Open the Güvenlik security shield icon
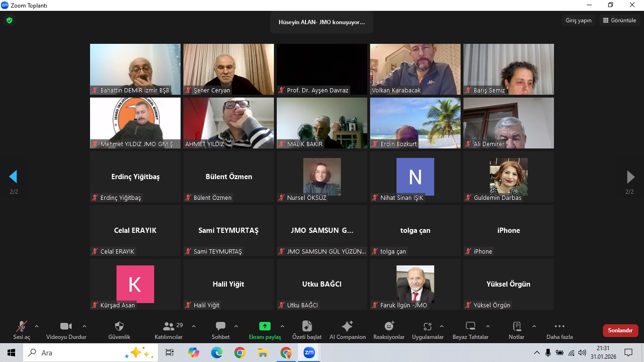This screenshot has height=362, width=644. (119, 327)
